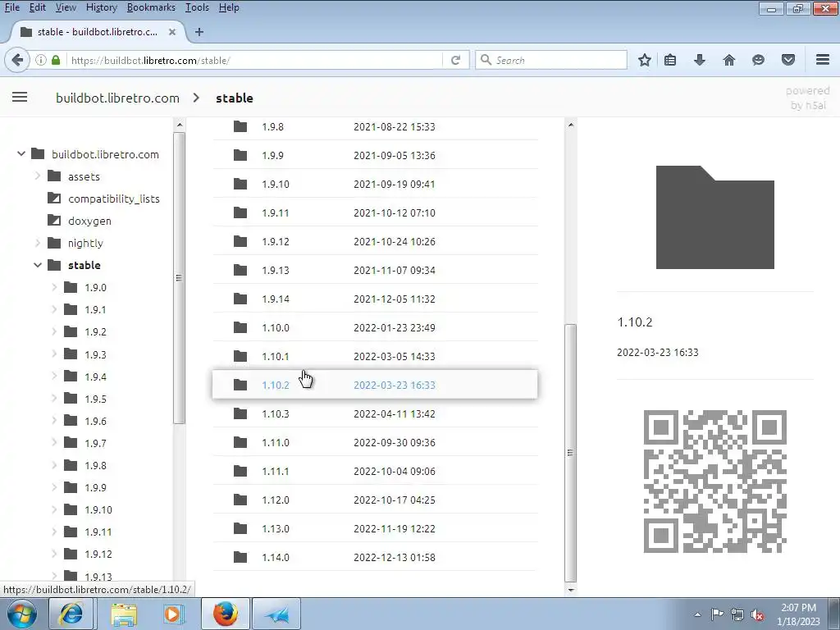Open the File menu
Screen dimensions: 840x630
click(x=11, y=7)
